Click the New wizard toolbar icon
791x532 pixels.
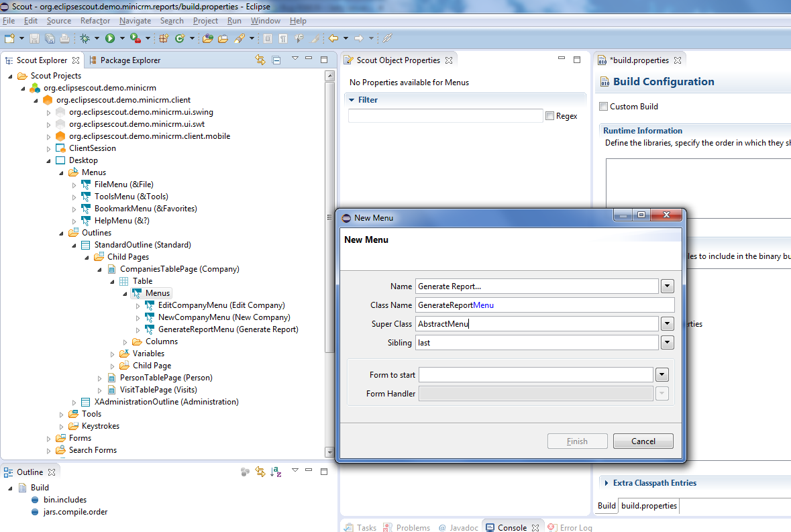pos(9,38)
